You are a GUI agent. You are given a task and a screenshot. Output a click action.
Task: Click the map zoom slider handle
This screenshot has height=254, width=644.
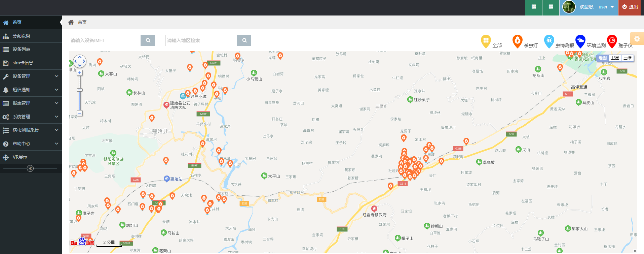click(80, 90)
